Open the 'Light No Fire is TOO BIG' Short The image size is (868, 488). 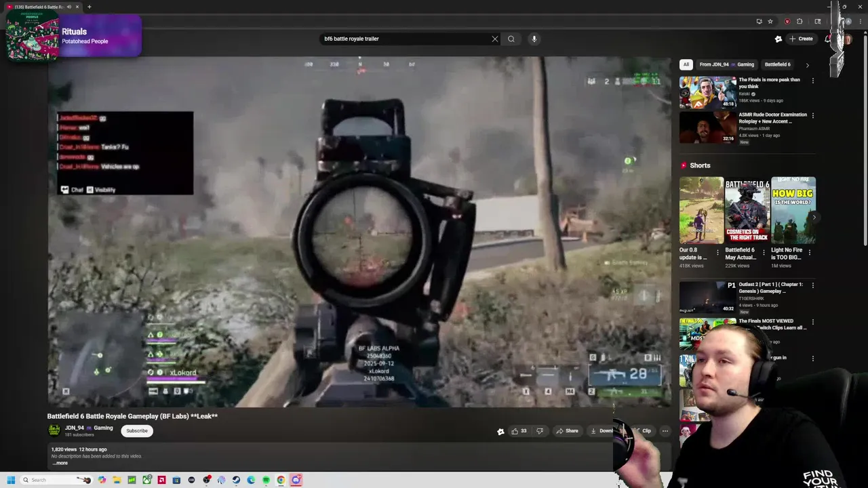pos(793,210)
